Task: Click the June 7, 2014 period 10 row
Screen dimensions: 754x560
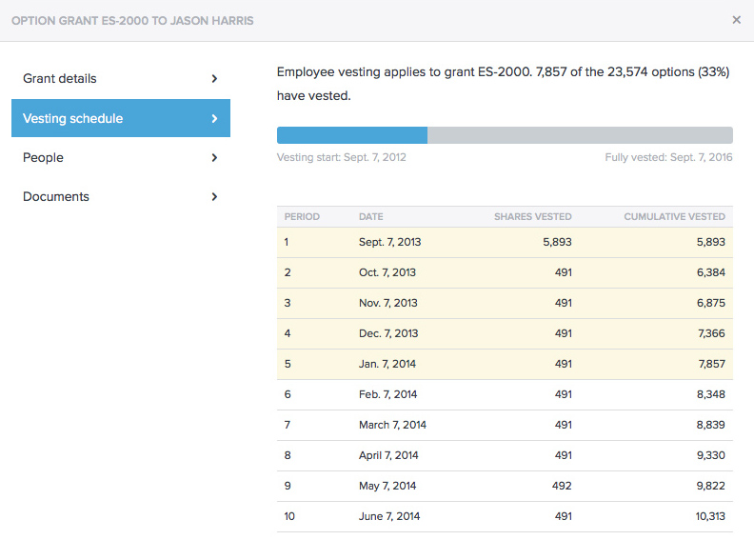Action: pos(505,516)
